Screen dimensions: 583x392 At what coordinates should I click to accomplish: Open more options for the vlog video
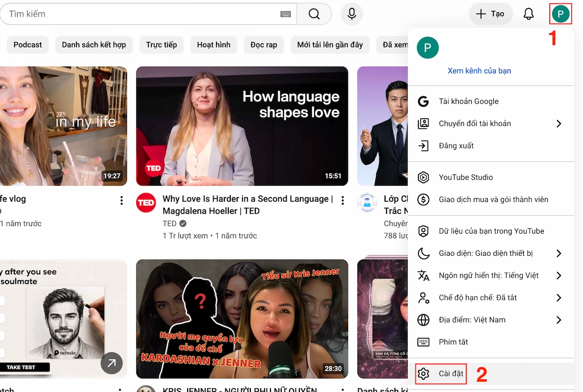pos(121,200)
